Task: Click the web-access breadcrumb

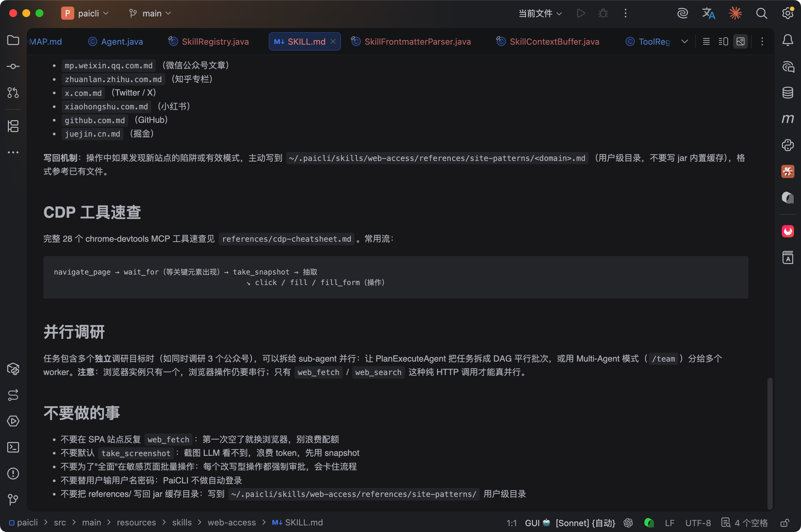Action: (x=232, y=522)
